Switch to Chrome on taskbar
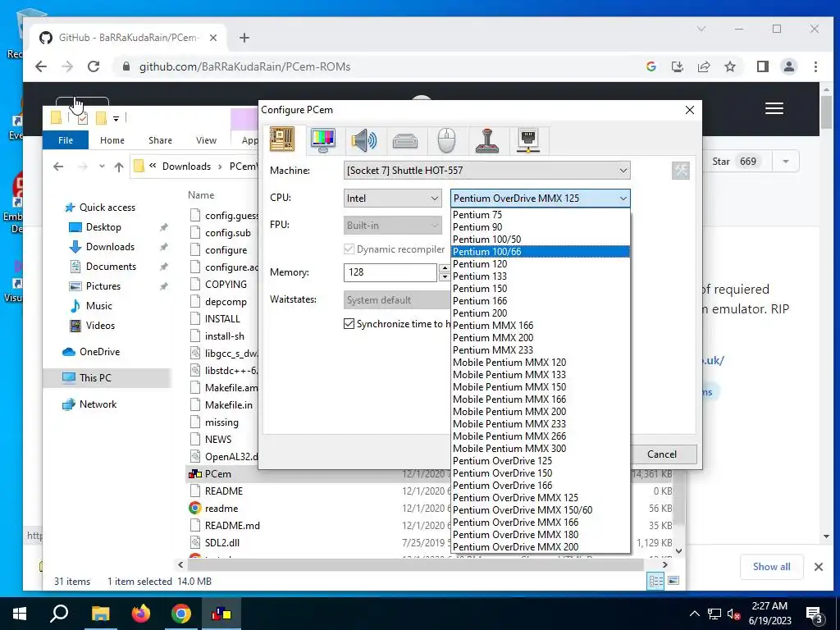This screenshot has width=840, height=630. (x=181, y=614)
